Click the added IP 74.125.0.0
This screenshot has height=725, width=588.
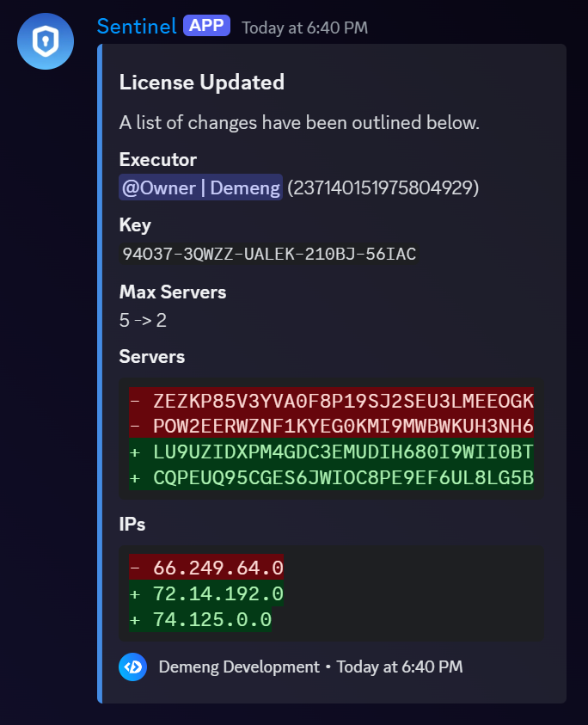click(x=200, y=619)
